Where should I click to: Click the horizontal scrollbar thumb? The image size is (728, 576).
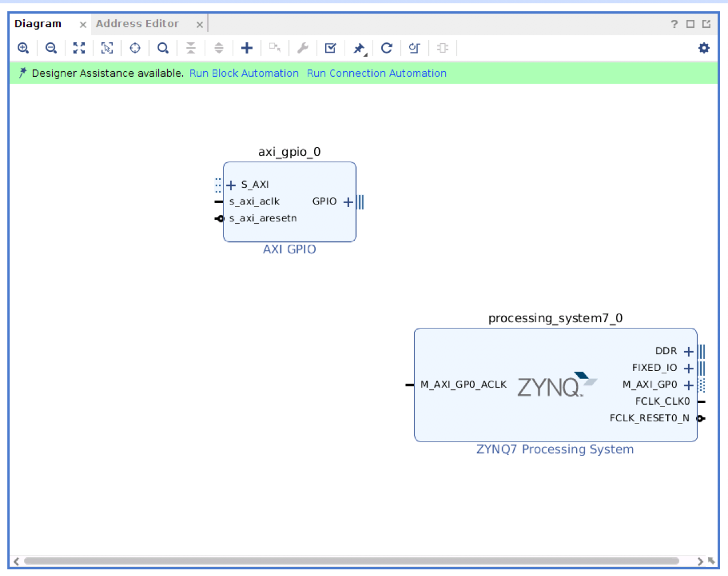coord(351,561)
